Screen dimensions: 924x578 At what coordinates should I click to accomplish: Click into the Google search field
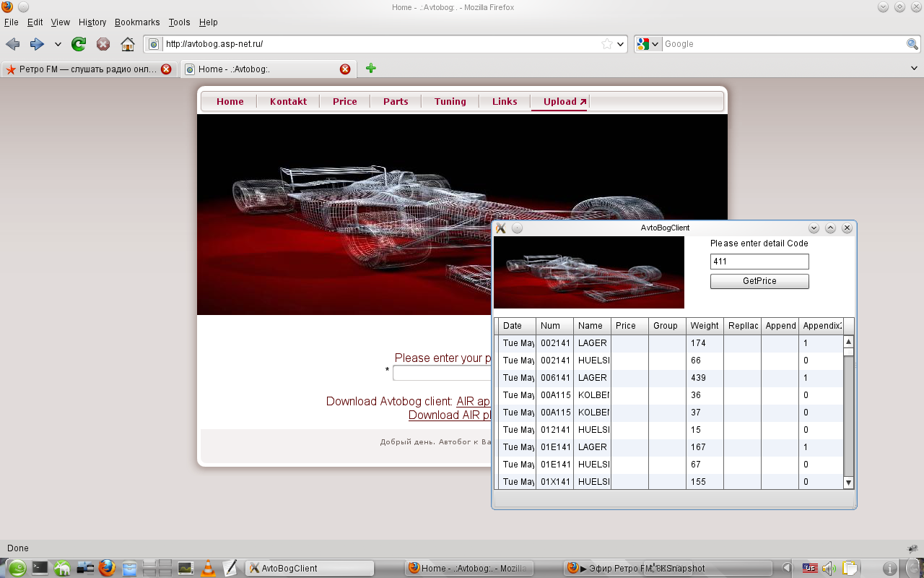(784, 44)
